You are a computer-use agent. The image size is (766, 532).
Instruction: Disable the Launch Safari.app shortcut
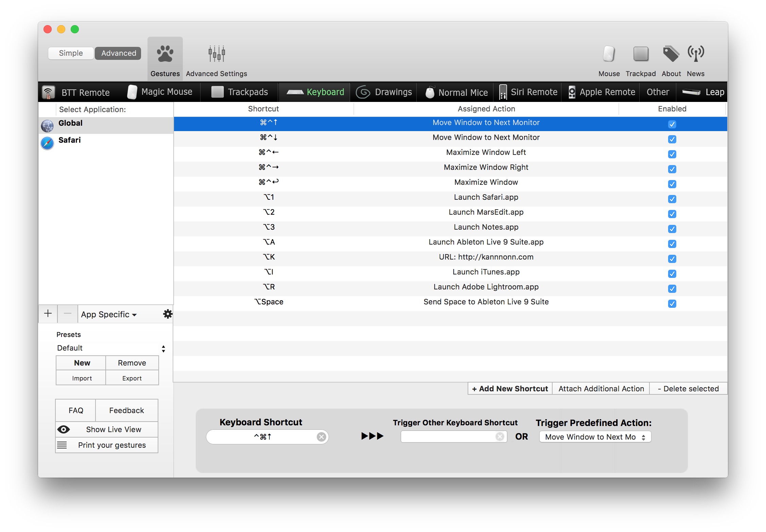(672, 198)
